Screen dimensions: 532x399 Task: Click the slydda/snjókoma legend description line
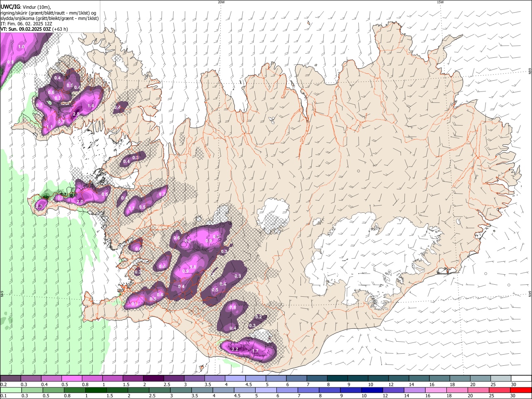point(49,18)
